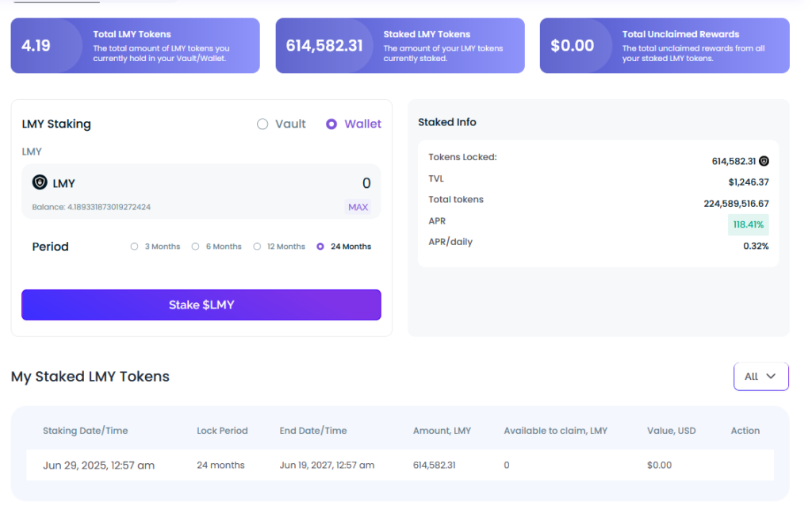Click the Total Unclaimed Rewards card
Viewport: 812px width, 525px height.
pos(665,46)
